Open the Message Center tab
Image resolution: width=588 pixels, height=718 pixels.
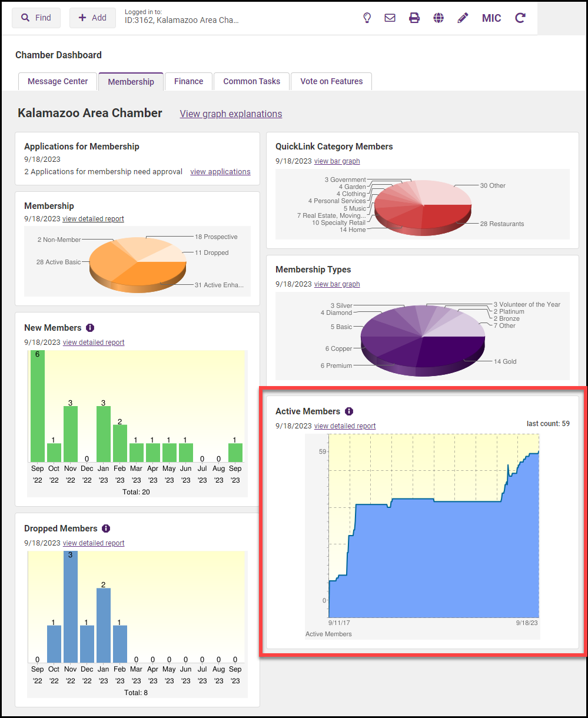58,81
